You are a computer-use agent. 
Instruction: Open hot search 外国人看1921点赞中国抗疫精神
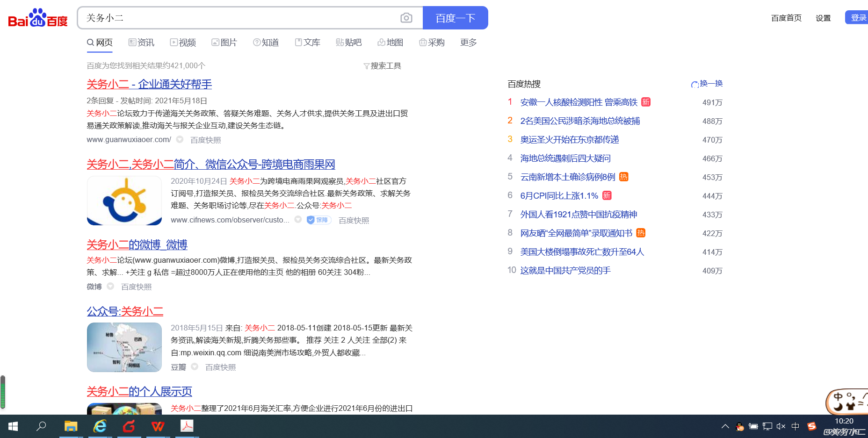(579, 215)
